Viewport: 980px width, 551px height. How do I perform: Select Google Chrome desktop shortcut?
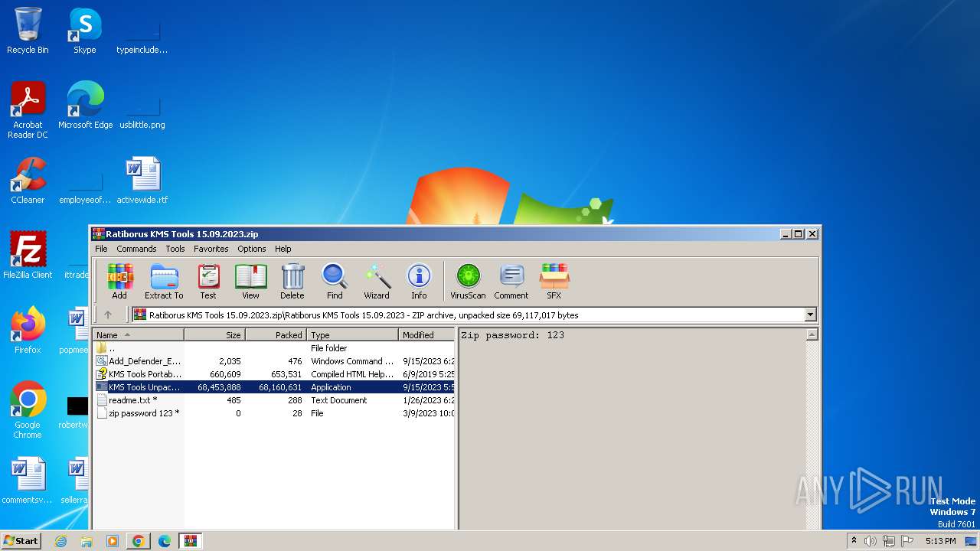pyautogui.click(x=28, y=410)
